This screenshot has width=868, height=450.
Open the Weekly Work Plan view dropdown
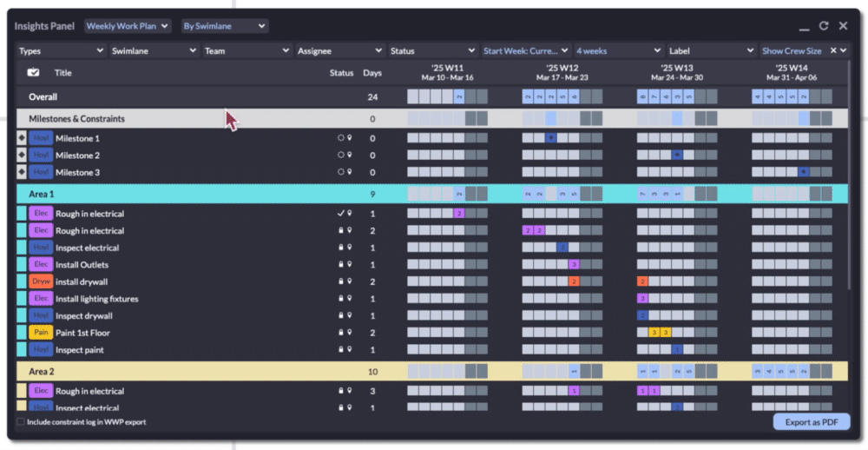point(128,26)
